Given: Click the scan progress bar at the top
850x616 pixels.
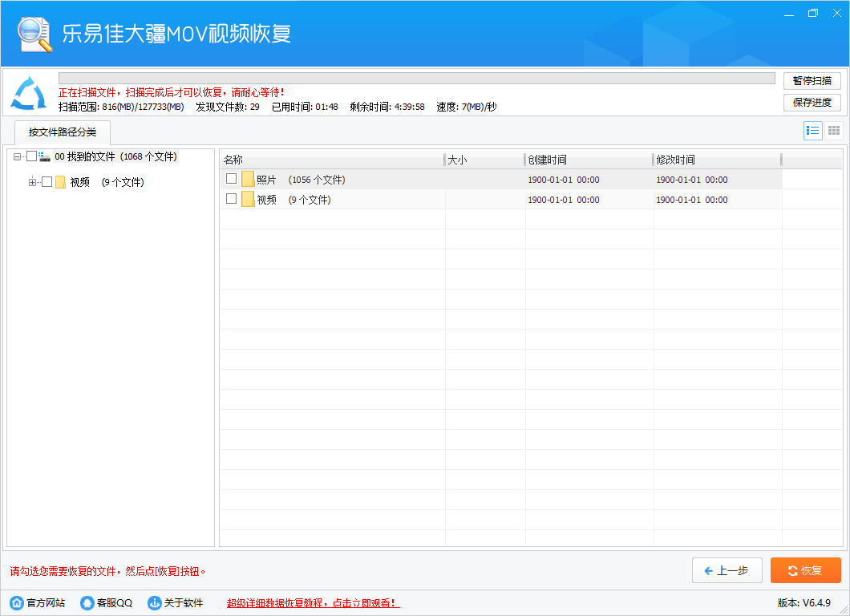Looking at the screenshot, I should click(x=412, y=76).
